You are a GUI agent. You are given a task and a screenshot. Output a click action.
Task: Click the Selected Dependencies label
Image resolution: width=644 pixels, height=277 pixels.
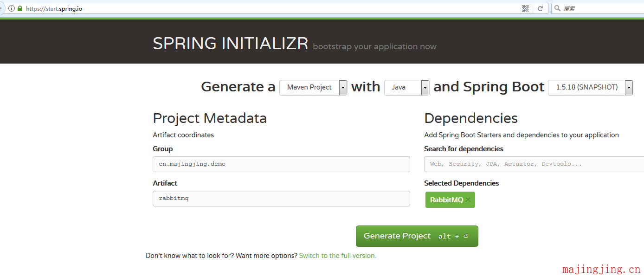[x=461, y=183]
